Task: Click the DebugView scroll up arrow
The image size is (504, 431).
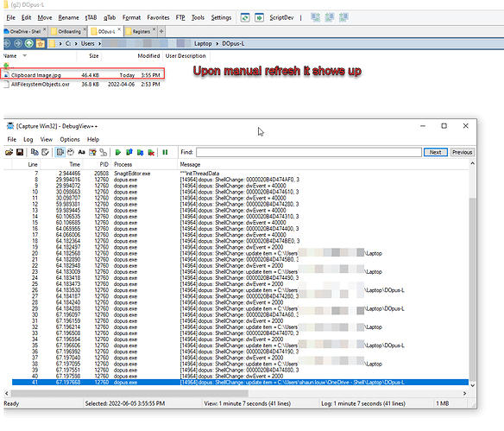Action: (x=472, y=163)
